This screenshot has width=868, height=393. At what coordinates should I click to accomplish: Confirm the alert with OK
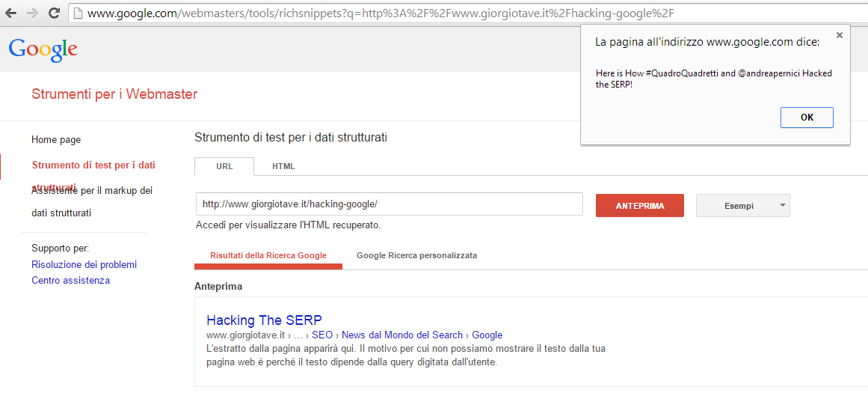pyautogui.click(x=807, y=118)
